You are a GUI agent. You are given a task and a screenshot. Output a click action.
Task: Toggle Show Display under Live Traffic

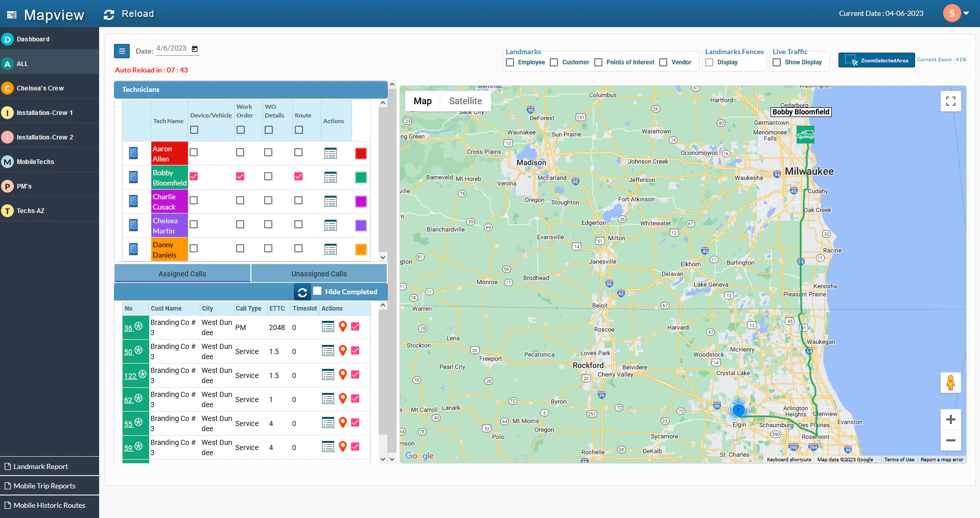click(x=776, y=62)
